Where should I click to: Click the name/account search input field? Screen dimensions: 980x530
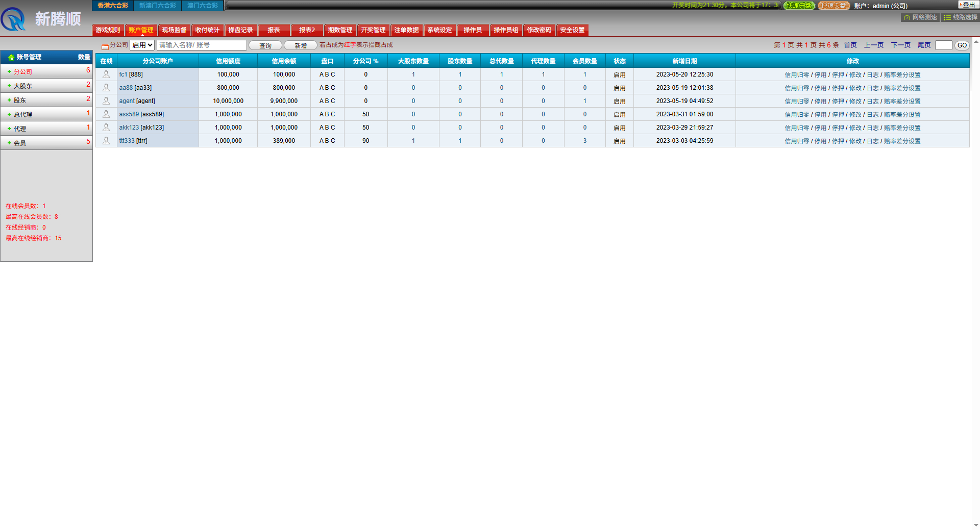point(202,45)
